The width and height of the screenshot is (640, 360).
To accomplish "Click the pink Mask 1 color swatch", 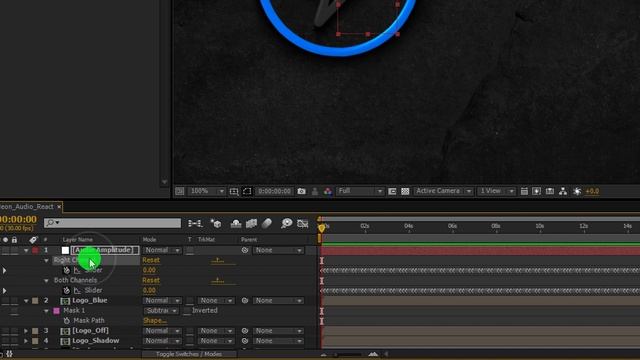I will 56,311.
